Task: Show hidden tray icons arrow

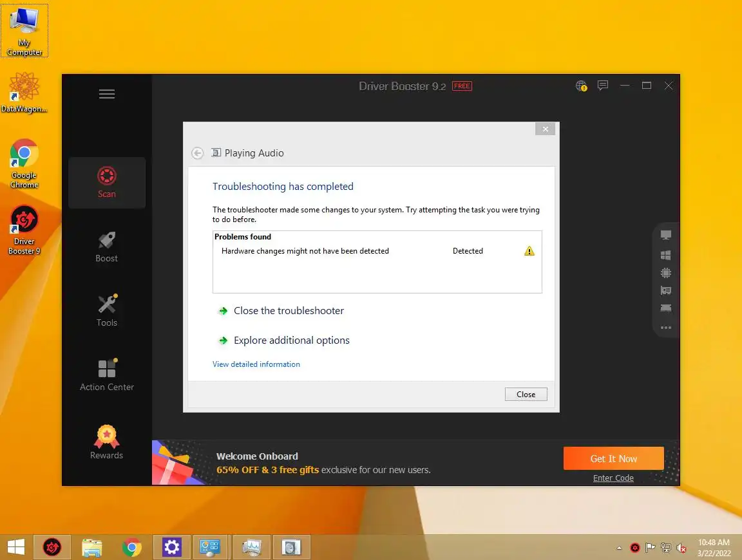Action: [619, 548]
